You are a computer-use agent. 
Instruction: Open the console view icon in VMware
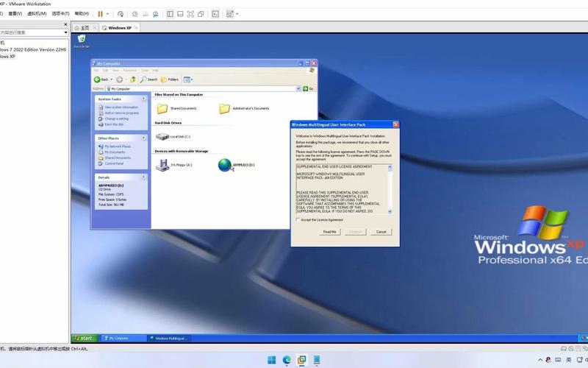click(215, 14)
